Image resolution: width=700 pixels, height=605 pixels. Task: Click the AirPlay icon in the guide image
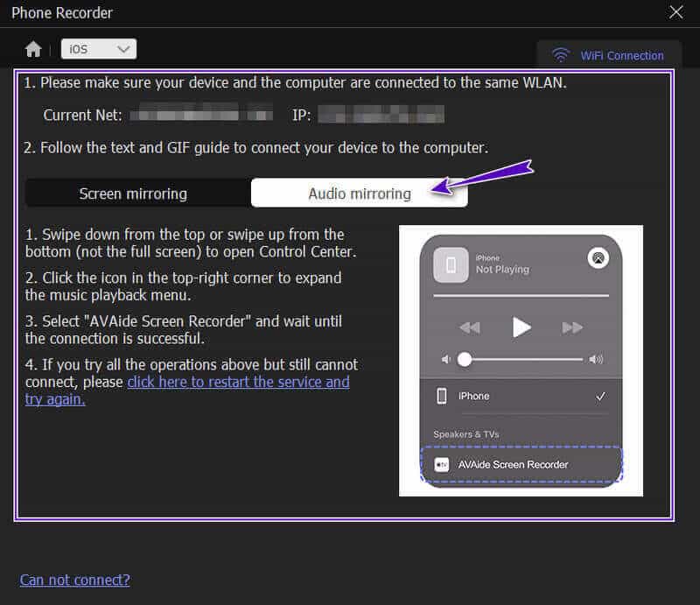(x=598, y=257)
